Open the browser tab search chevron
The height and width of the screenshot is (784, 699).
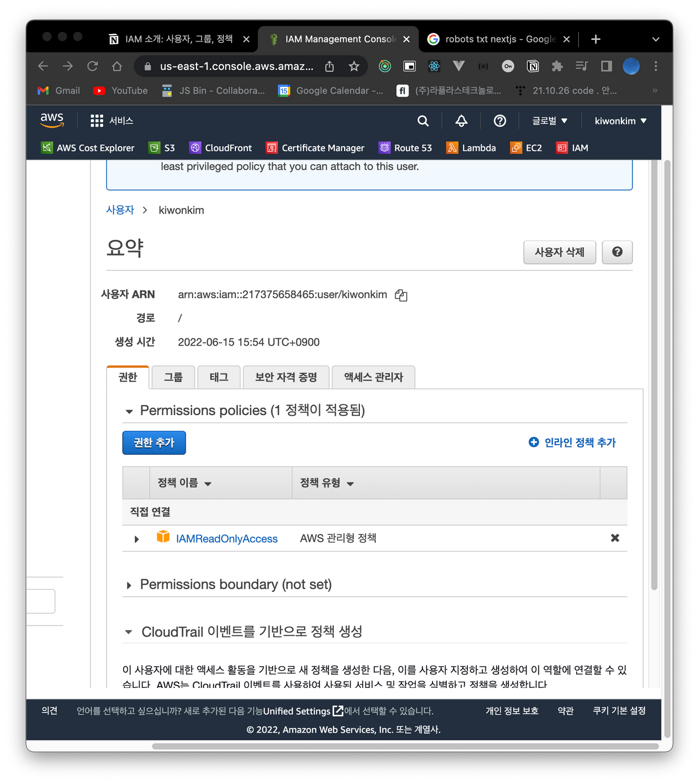point(656,39)
